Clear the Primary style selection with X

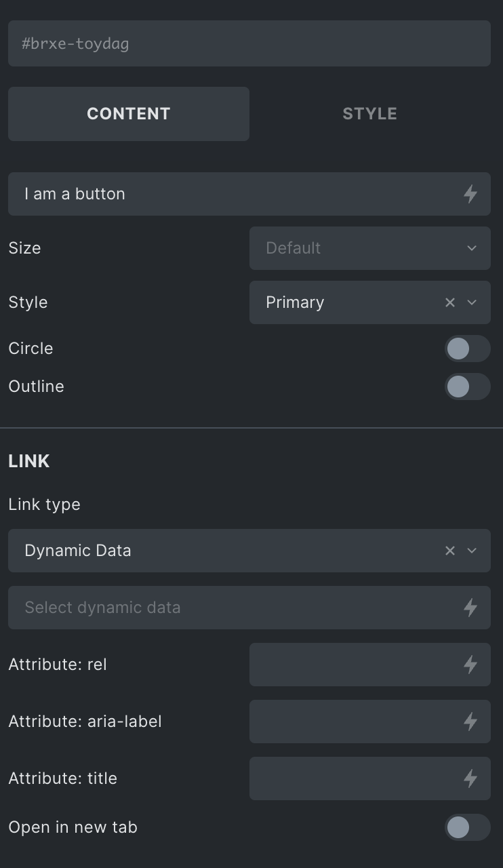click(450, 302)
